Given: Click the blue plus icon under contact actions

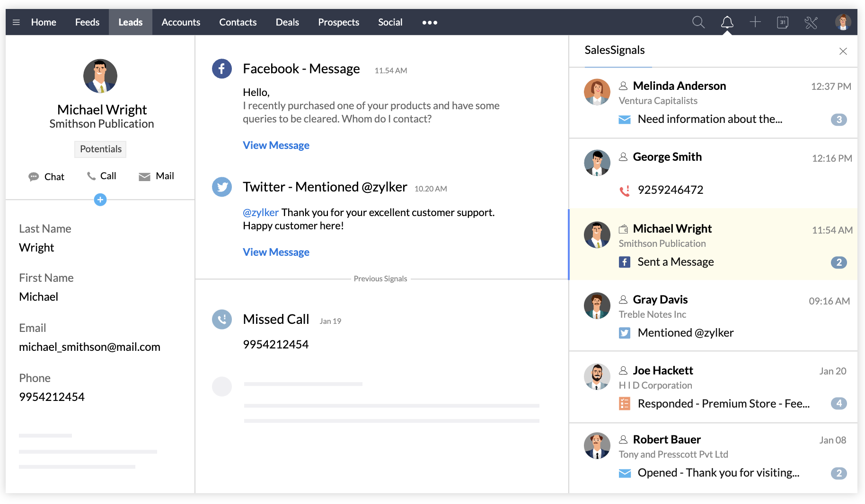Looking at the screenshot, I should [x=100, y=200].
